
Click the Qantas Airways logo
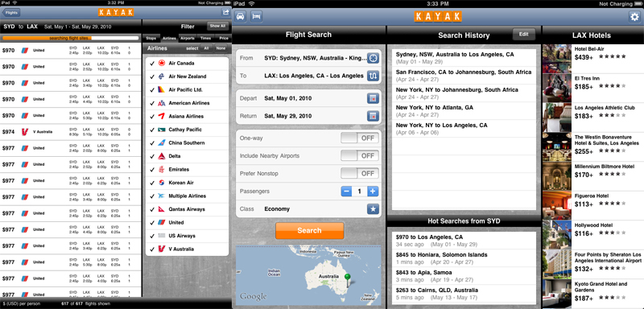tap(162, 209)
